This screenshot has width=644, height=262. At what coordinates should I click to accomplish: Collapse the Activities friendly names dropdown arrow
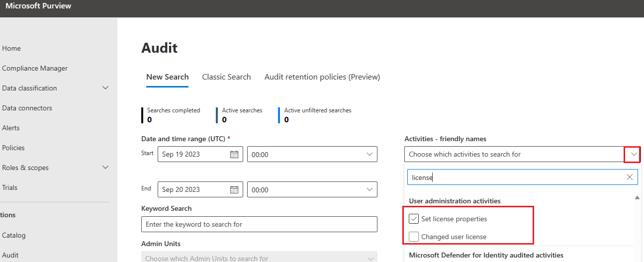633,155
